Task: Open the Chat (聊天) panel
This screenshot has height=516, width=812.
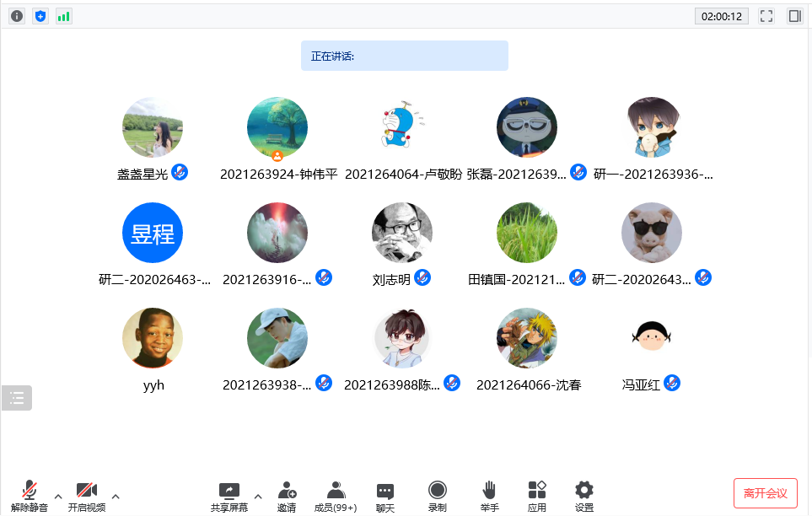Action: [385, 496]
